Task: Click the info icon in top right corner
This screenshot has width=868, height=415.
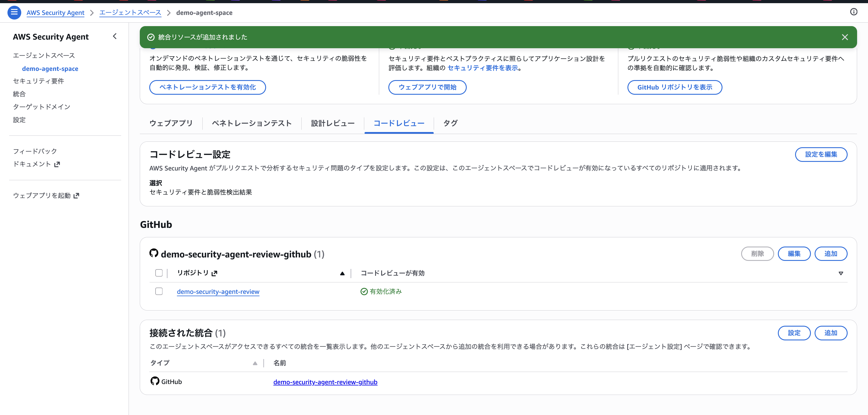Action: click(854, 12)
